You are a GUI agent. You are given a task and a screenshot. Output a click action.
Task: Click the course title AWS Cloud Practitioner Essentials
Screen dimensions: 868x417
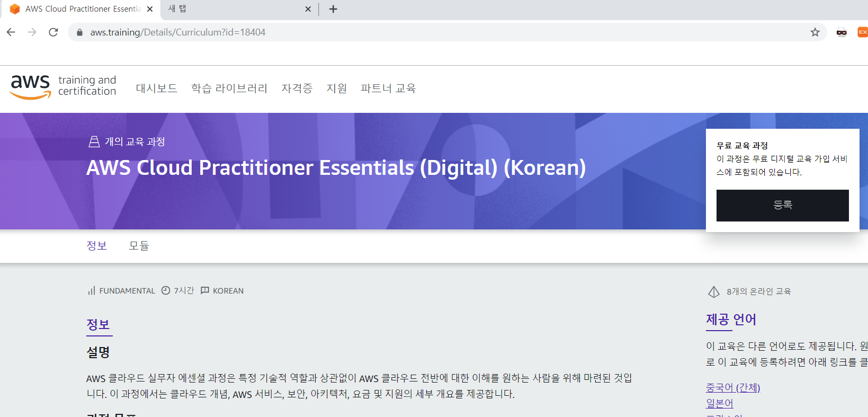[x=336, y=168]
